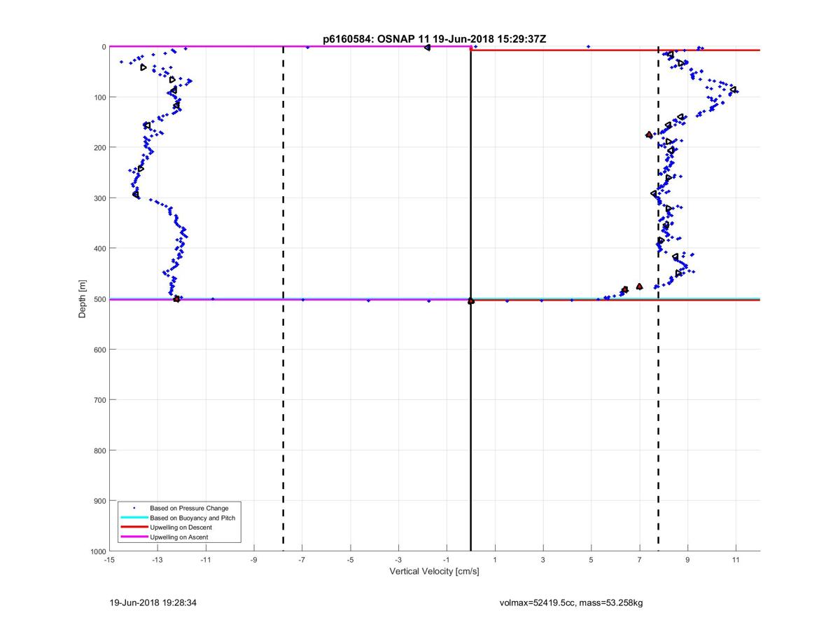Viewport: 840px width, 620px height.
Task: Click depth tick label 500
Action: point(99,299)
